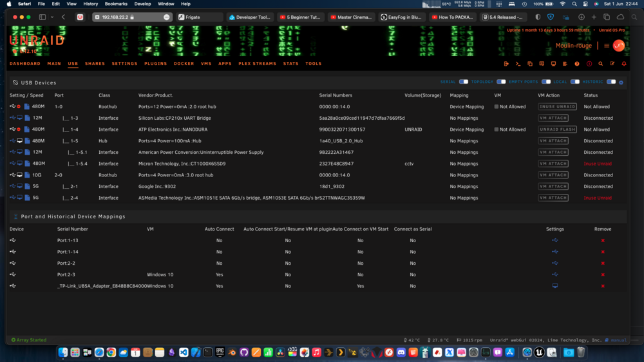The height and width of the screenshot is (362, 644).
Task: Remove the Port:2-2 mapping with red X
Action: pyautogui.click(x=603, y=263)
